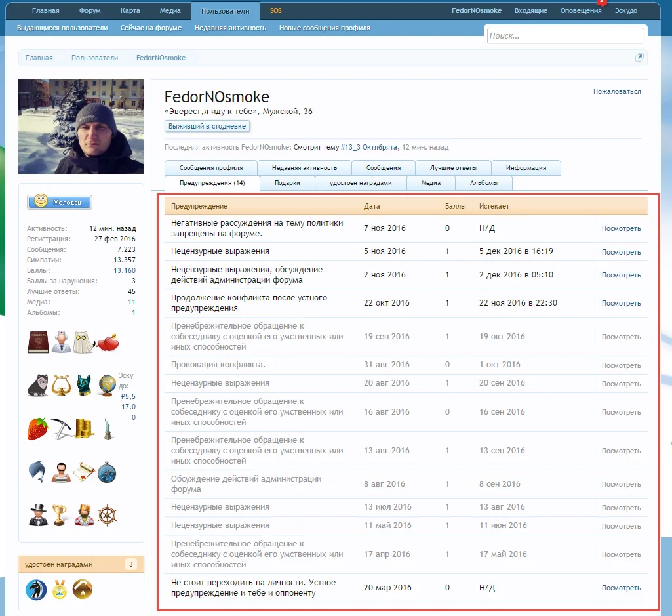Click the 'Выживший в стодневке' user title badge
The height and width of the screenshot is (616, 672).
(207, 126)
